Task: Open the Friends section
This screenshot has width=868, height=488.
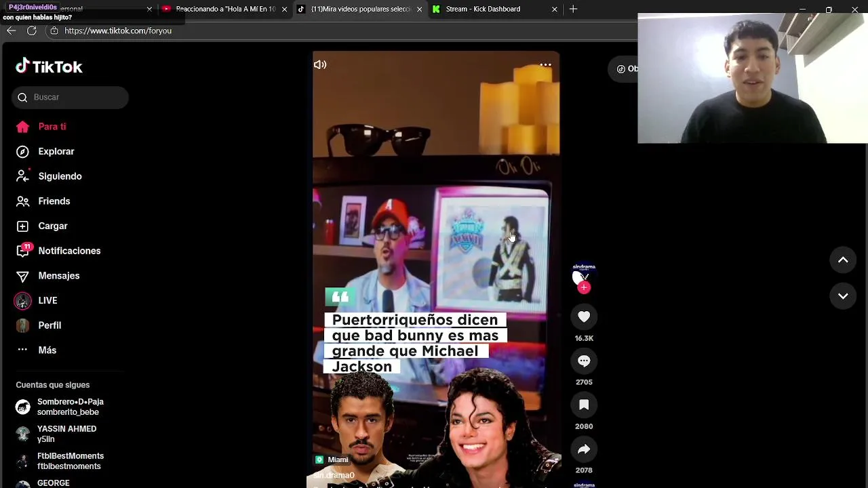Action: (x=54, y=201)
